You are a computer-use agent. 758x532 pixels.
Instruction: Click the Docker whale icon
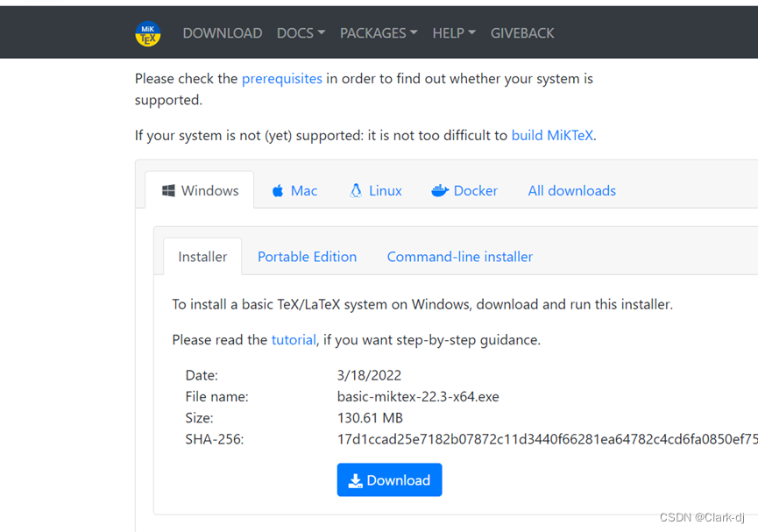click(x=440, y=190)
